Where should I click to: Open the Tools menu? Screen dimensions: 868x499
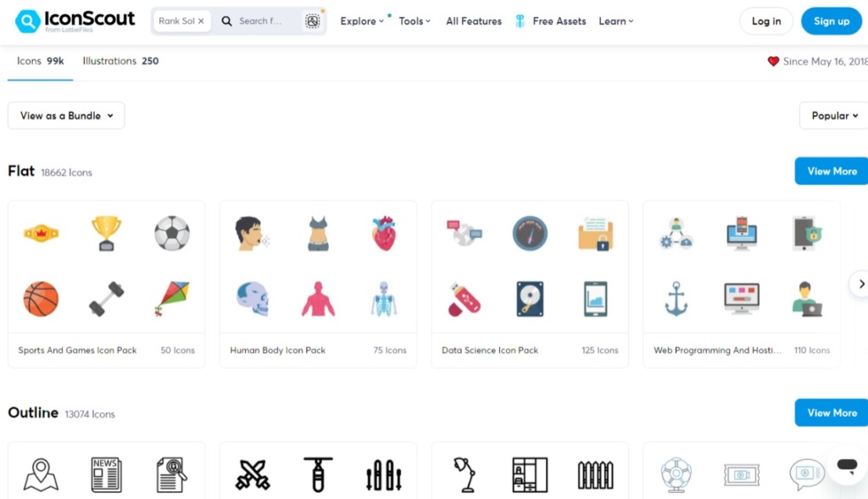[x=415, y=21]
